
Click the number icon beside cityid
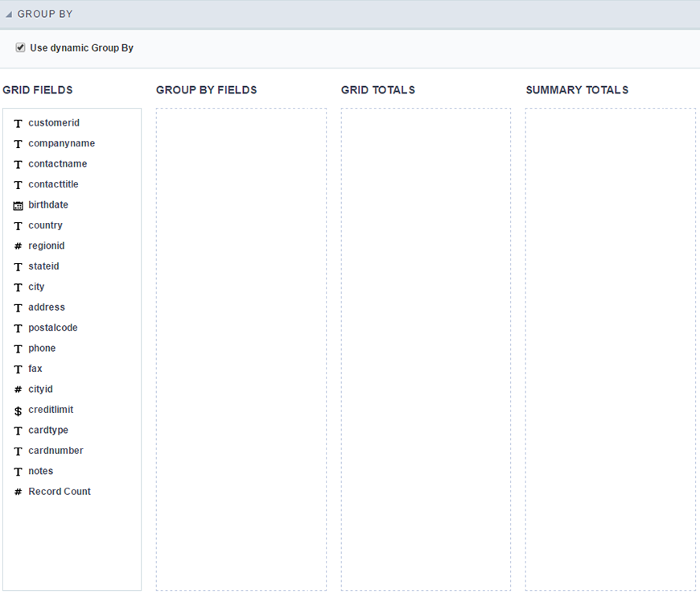point(17,389)
